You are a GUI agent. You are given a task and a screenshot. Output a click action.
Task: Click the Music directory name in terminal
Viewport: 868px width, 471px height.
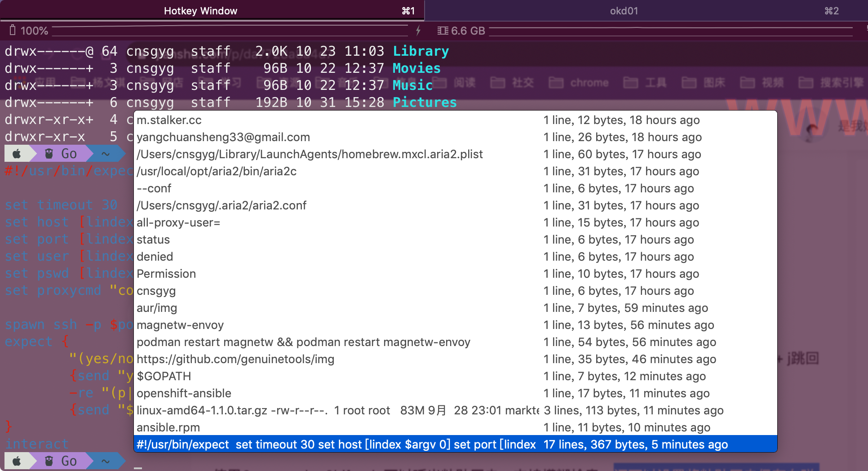[412, 85]
